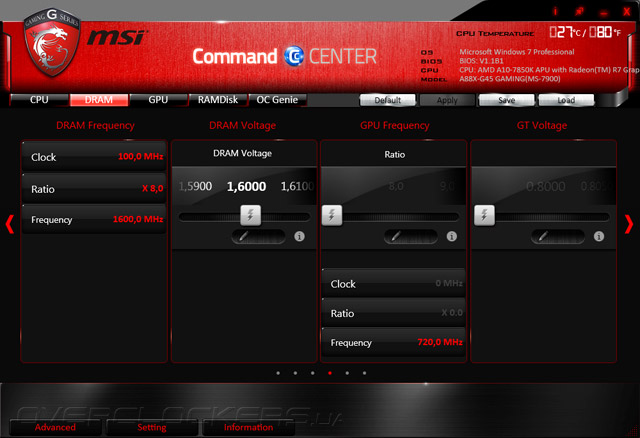Switch to the RAMDisk tab
Screen dimensions: 640x438
pyautogui.click(x=218, y=100)
